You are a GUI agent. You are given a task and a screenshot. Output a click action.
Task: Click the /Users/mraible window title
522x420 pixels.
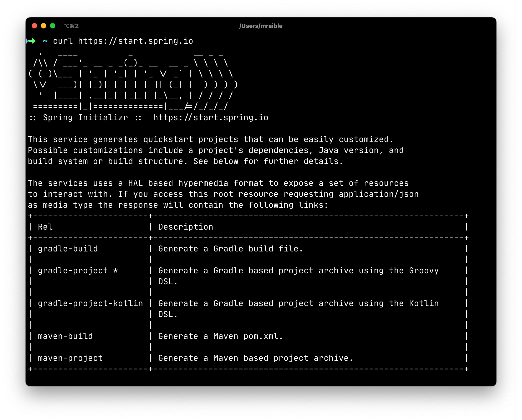click(x=261, y=26)
